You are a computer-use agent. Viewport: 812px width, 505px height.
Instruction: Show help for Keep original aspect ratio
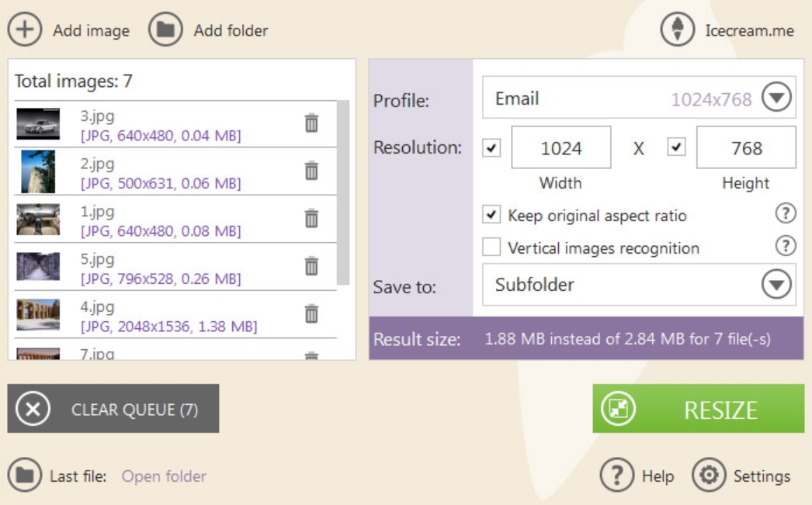786,213
